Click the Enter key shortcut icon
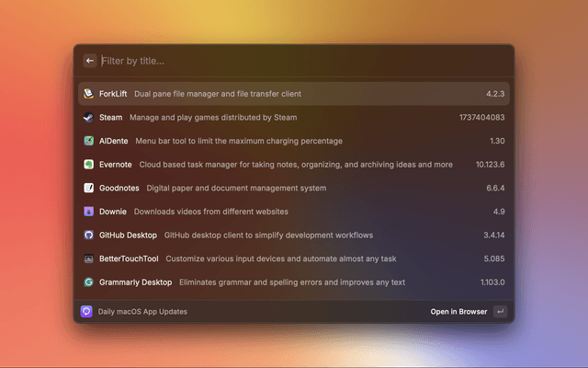Viewport: 588px width, 368px height. pos(500,312)
